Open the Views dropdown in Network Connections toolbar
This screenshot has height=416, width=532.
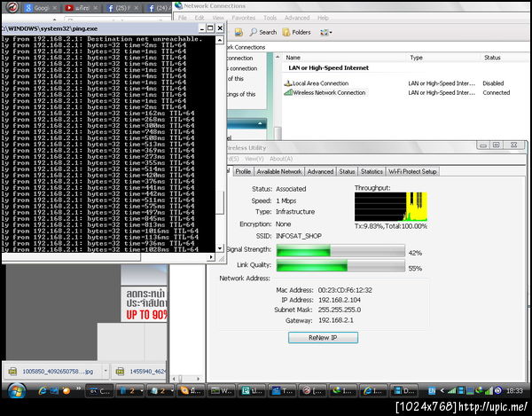tap(326, 32)
